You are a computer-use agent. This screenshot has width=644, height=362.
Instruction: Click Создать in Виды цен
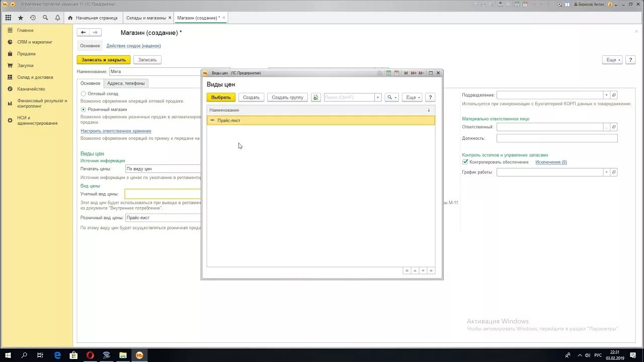click(251, 98)
